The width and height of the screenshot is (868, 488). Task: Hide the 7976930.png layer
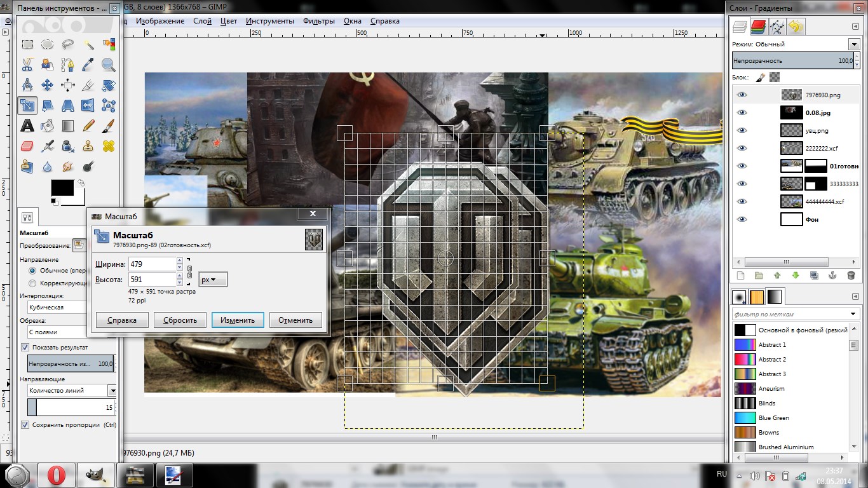point(742,95)
